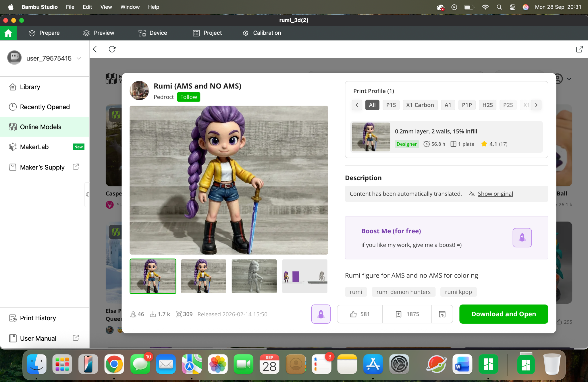This screenshot has width=588, height=382.
Task: Click the share icon button
Action: [442, 314]
